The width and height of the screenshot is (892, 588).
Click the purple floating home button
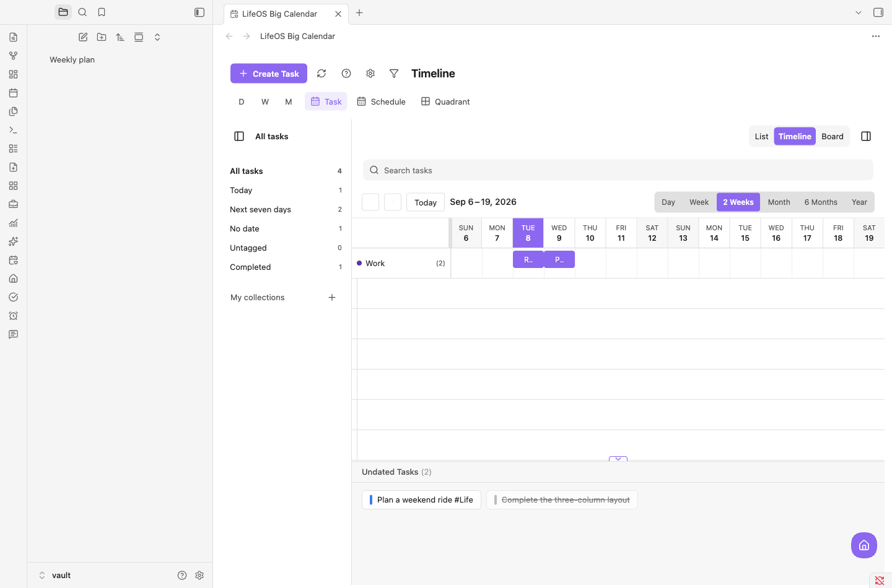(864, 545)
